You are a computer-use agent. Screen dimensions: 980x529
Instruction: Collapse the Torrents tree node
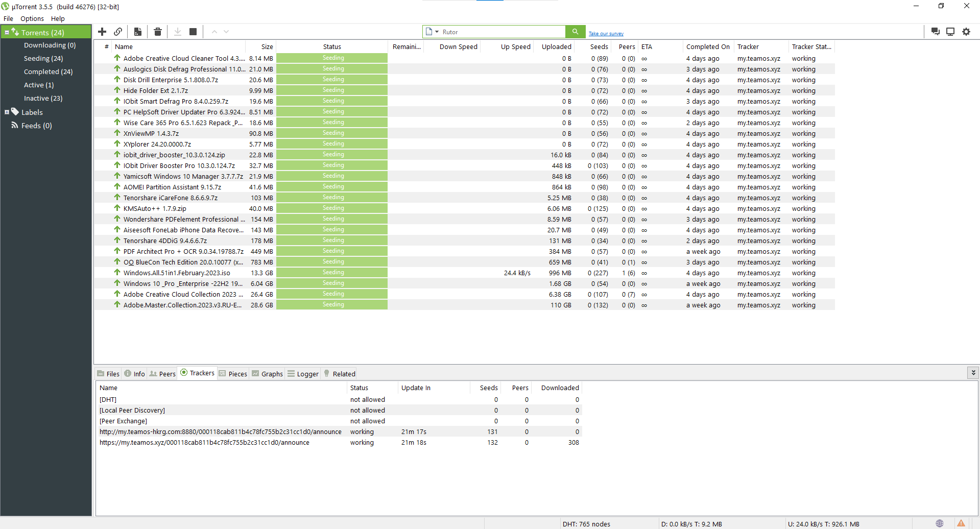(x=7, y=32)
